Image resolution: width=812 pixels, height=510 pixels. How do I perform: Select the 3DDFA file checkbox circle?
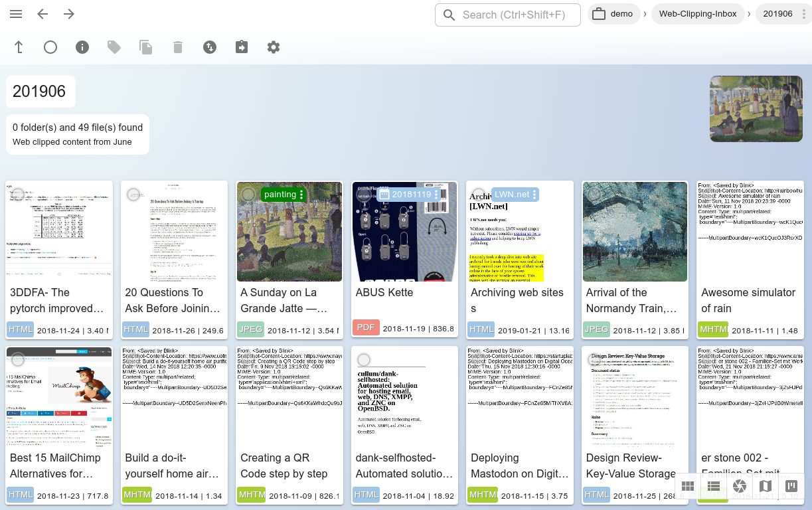click(18, 195)
